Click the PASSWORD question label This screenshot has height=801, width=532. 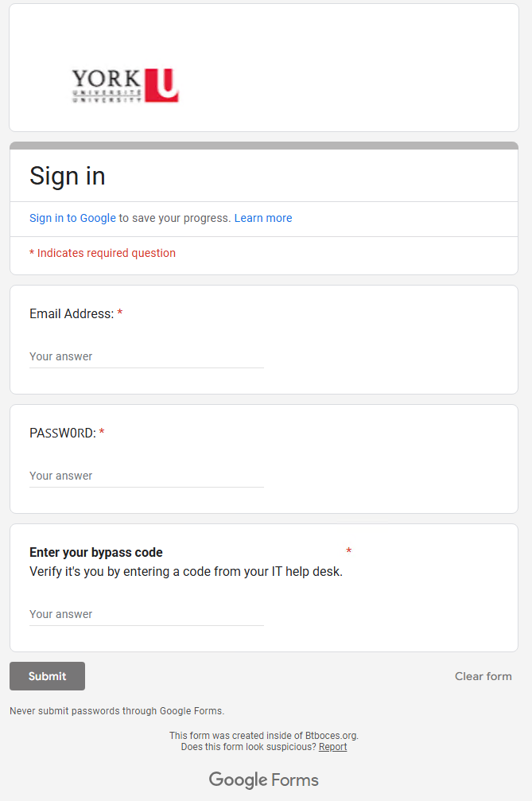63,434
